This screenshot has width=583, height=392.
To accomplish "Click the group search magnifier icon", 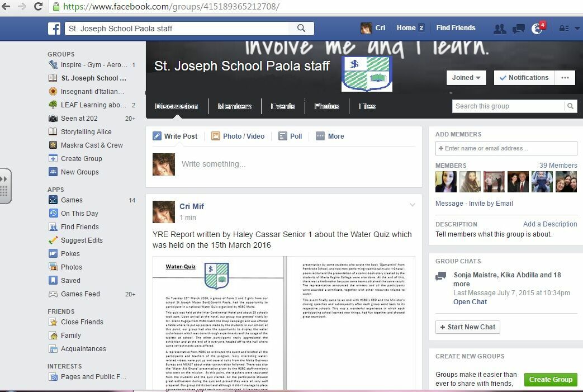I will tap(570, 106).
